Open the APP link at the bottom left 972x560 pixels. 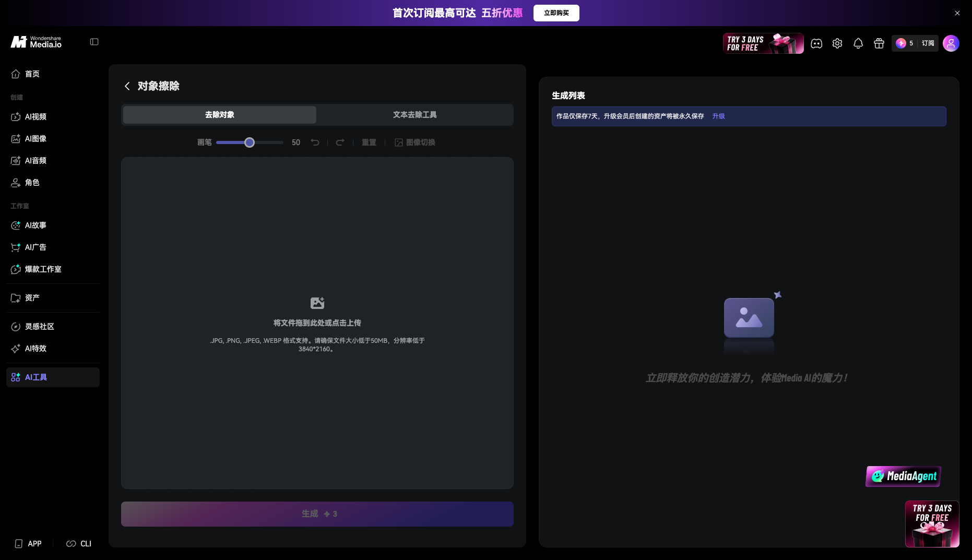click(x=28, y=544)
